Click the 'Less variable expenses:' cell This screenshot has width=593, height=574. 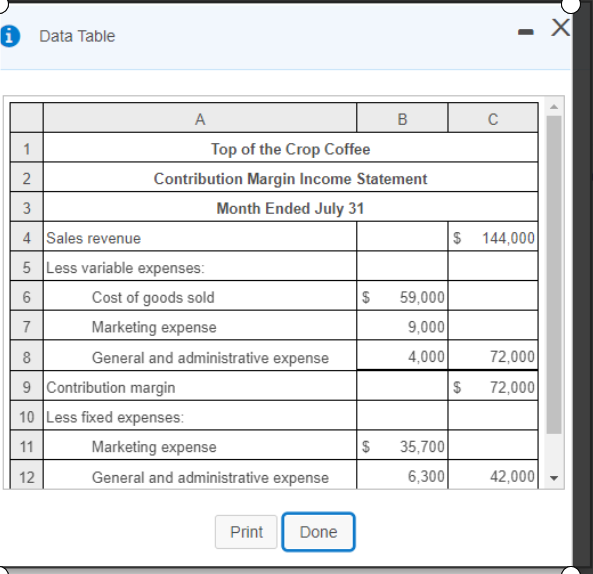(x=200, y=266)
